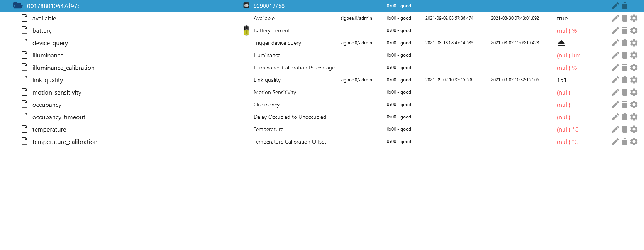The height and width of the screenshot is (250, 644).
Task: Open settings for the available state
Action: [x=634, y=18]
